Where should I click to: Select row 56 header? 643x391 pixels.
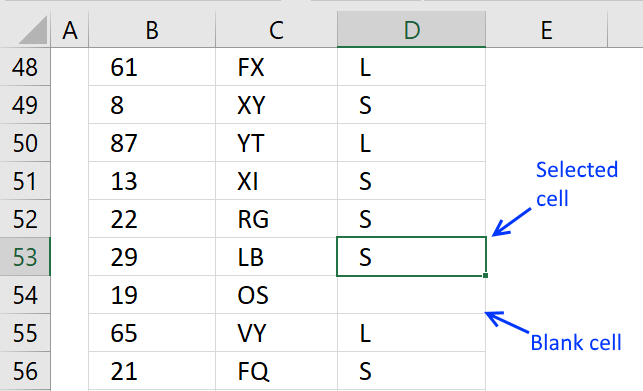[x=25, y=371]
